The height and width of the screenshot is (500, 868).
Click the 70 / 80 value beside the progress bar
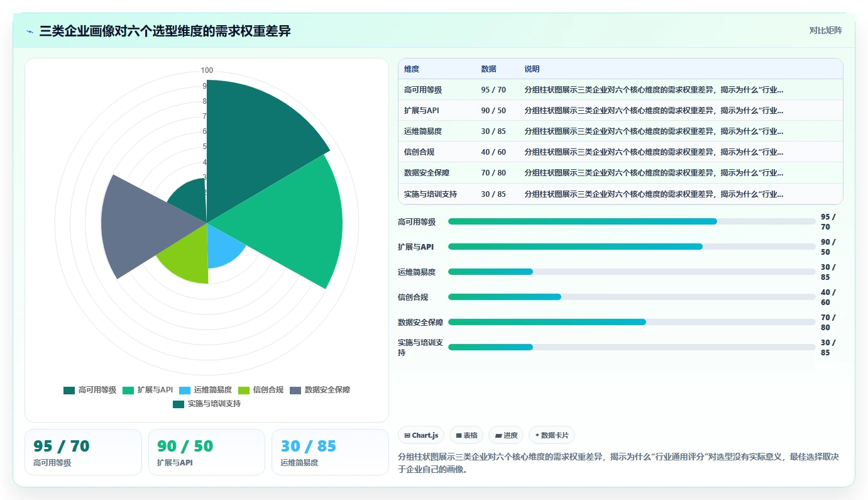click(x=828, y=323)
